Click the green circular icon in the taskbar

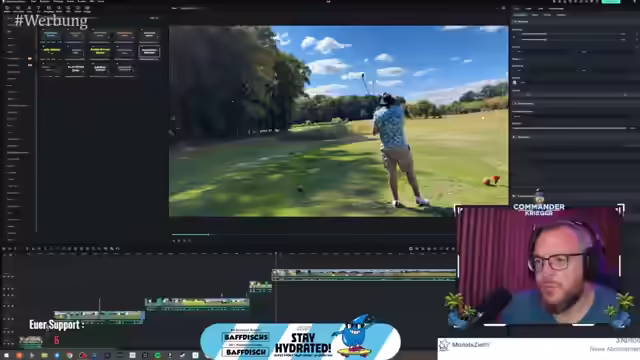[158, 356]
